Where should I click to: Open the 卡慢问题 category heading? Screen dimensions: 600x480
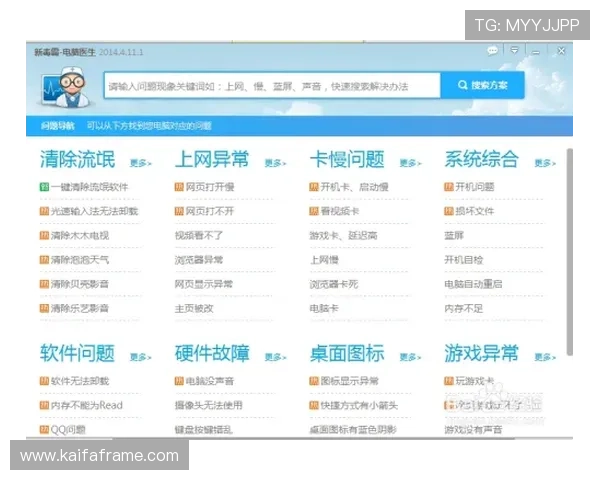pyautogui.click(x=347, y=159)
